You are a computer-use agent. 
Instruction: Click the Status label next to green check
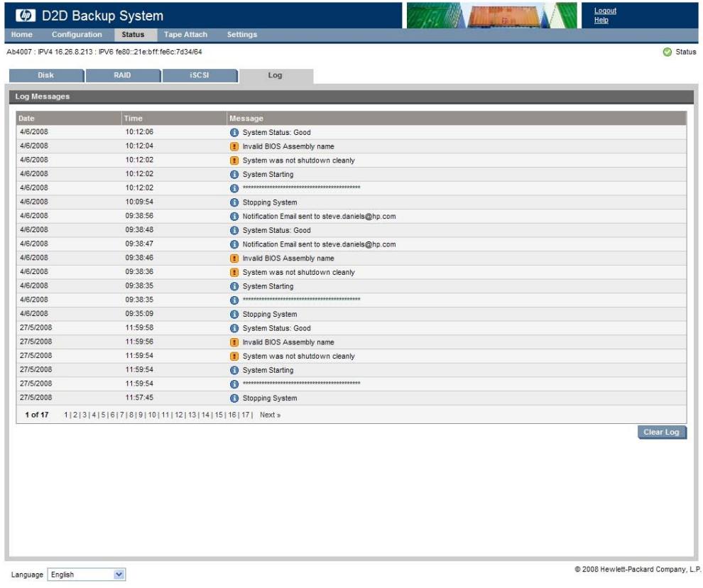[x=685, y=52]
